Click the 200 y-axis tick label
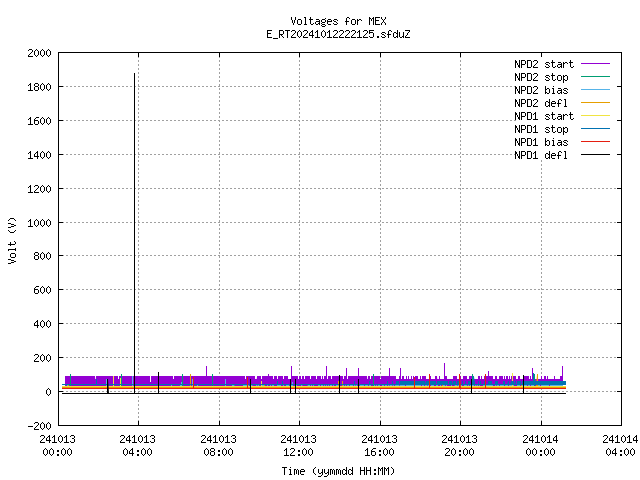The width and height of the screenshot is (640, 480). click(x=42, y=358)
